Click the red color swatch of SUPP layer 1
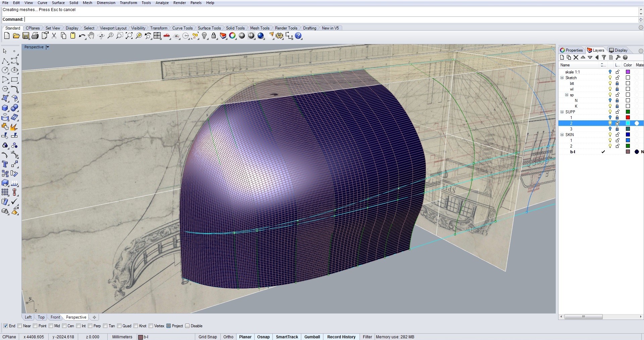This screenshot has height=340, width=644. [628, 118]
